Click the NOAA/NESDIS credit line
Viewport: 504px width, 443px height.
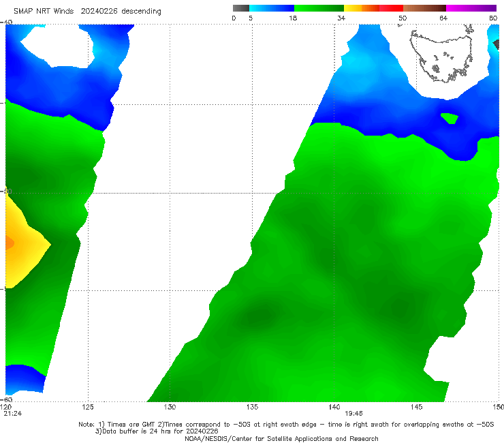coord(281,439)
